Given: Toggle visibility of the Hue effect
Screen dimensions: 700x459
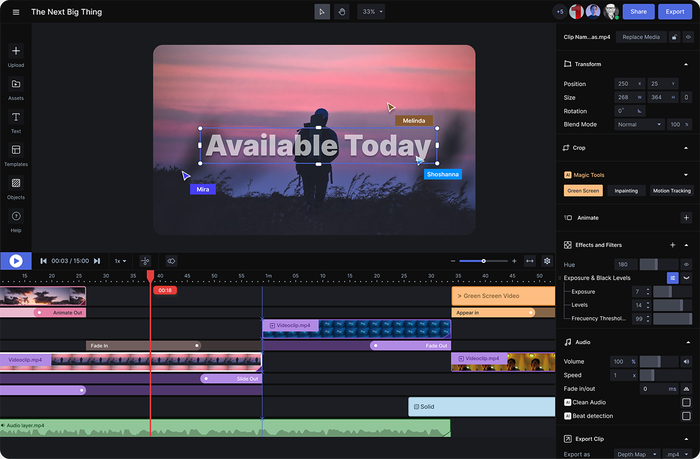Looking at the screenshot, I should [686, 264].
